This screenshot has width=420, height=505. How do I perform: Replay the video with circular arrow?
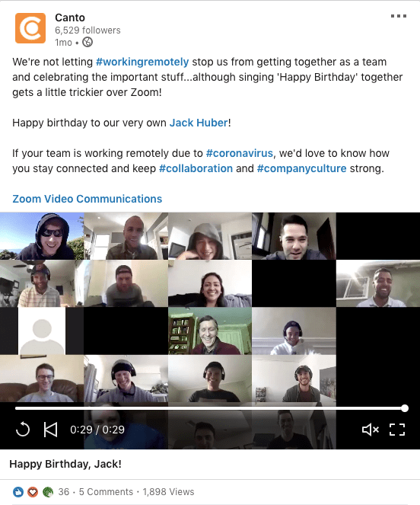23,430
